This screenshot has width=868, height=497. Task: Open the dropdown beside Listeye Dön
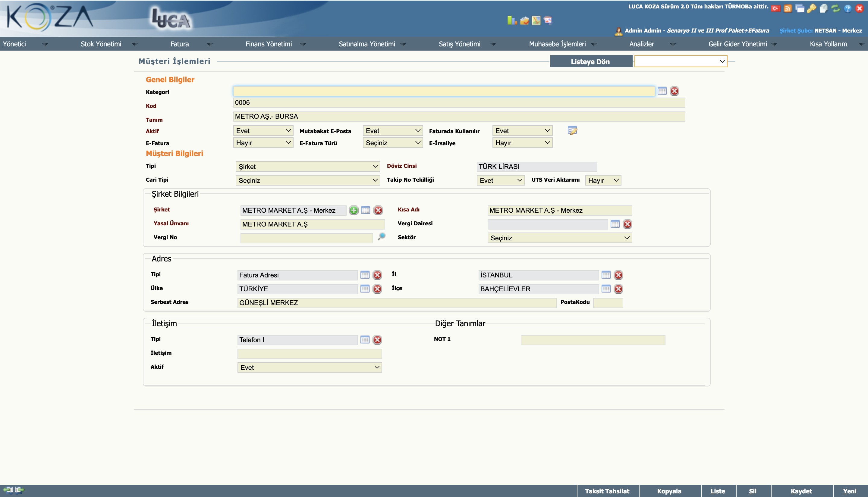coord(681,61)
